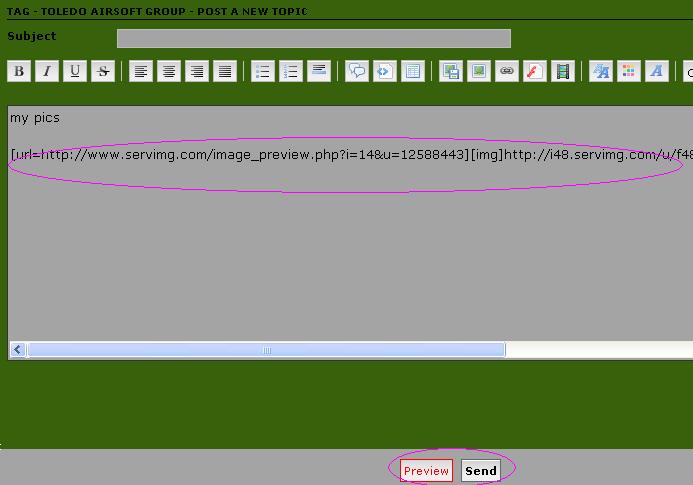Insert bulleted list
The image size is (693, 485).
coord(263,71)
